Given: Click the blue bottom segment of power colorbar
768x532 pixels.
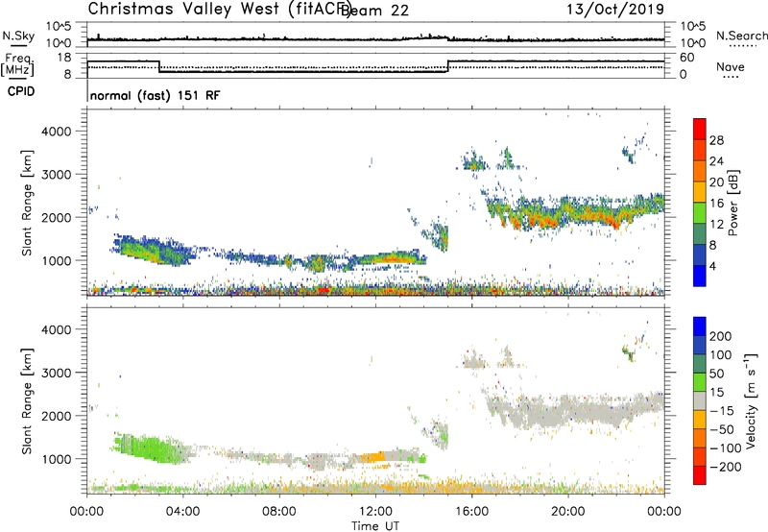Looking at the screenshot, I should (x=700, y=276).
